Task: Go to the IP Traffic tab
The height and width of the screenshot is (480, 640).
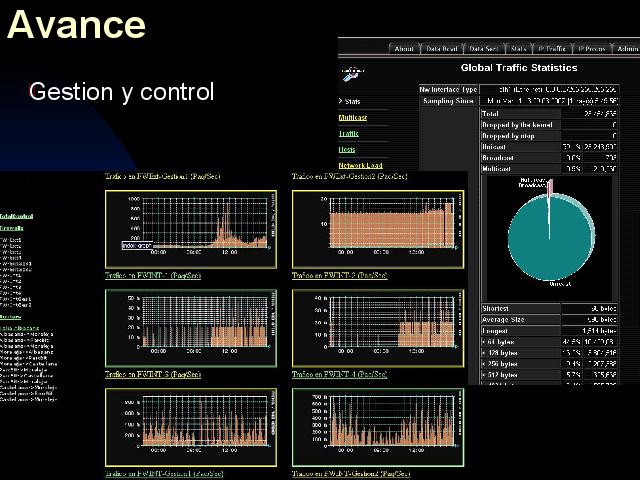Action: [x=552, y=48]
